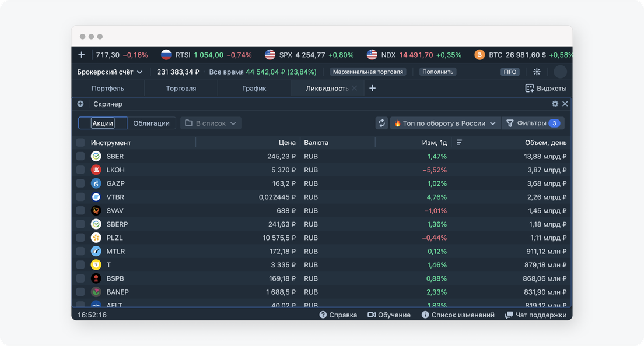Toggle the select-all checkbox in header
The image size is (644, 346).
80,143
